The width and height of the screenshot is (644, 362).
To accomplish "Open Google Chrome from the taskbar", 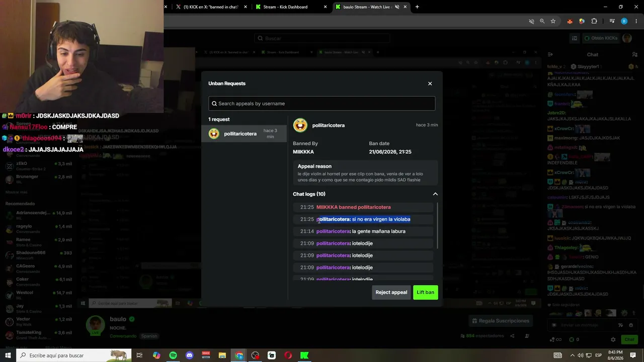I will pyautogui.click(x=239, y=355).
